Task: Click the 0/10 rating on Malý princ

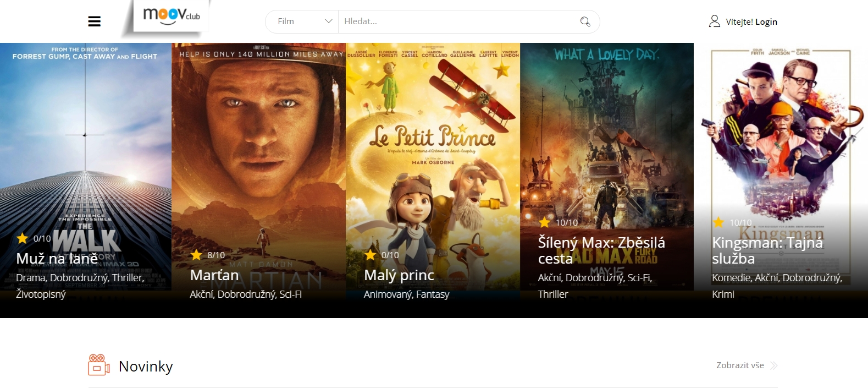Action: (390, 255)
